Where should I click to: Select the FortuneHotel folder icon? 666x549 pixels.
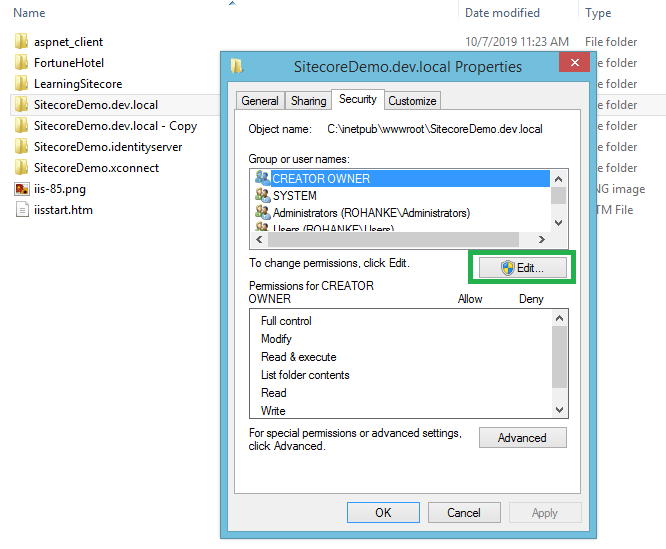[22, 63]
